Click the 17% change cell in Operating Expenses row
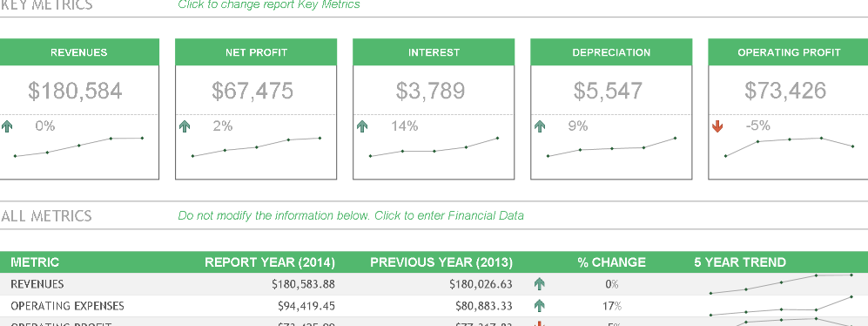The width and height of the screenshot is (868, 326). (x=612, y=306)
